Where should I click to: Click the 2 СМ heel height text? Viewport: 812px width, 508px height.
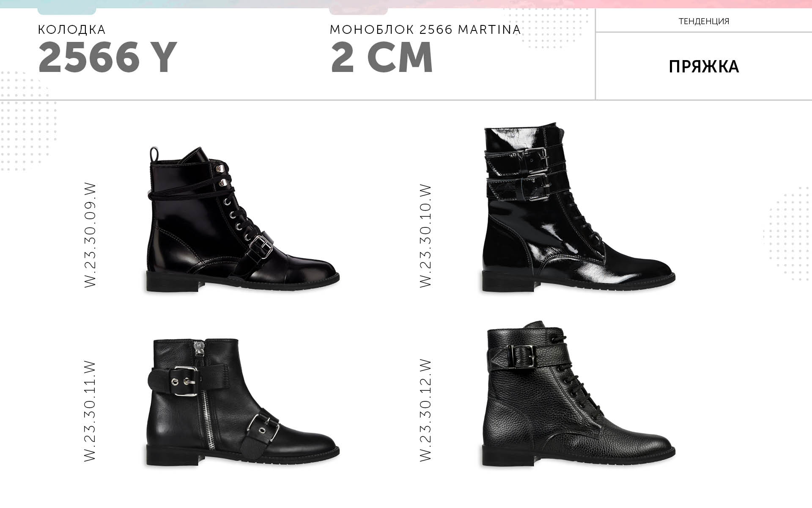click(381, 57)
